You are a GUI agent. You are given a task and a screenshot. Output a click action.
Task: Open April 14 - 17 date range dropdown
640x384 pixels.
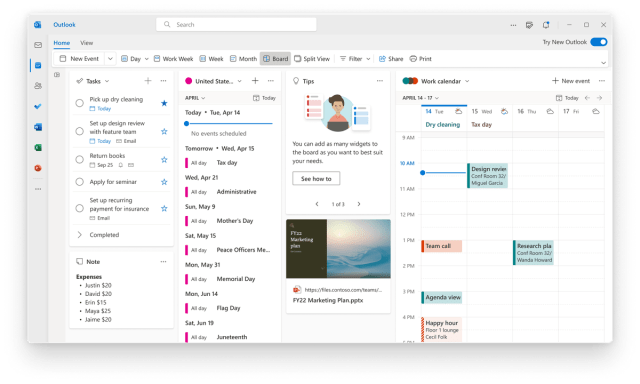[421, 98]
